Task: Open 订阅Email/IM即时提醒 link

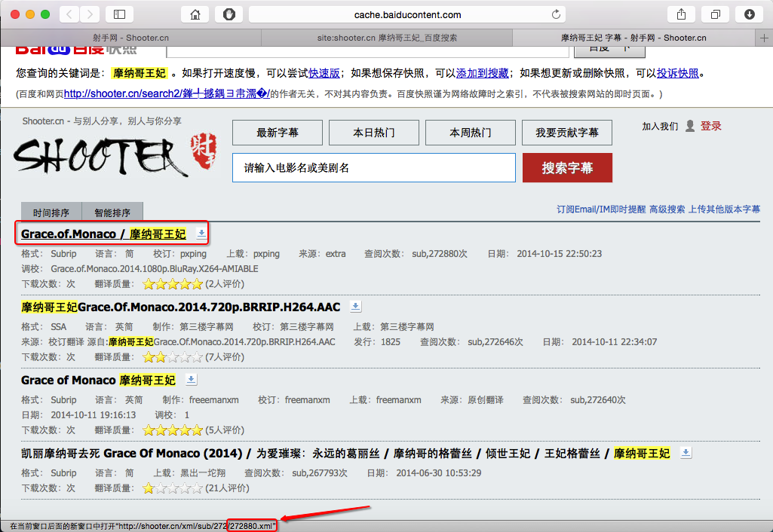Action: [601, 209]
